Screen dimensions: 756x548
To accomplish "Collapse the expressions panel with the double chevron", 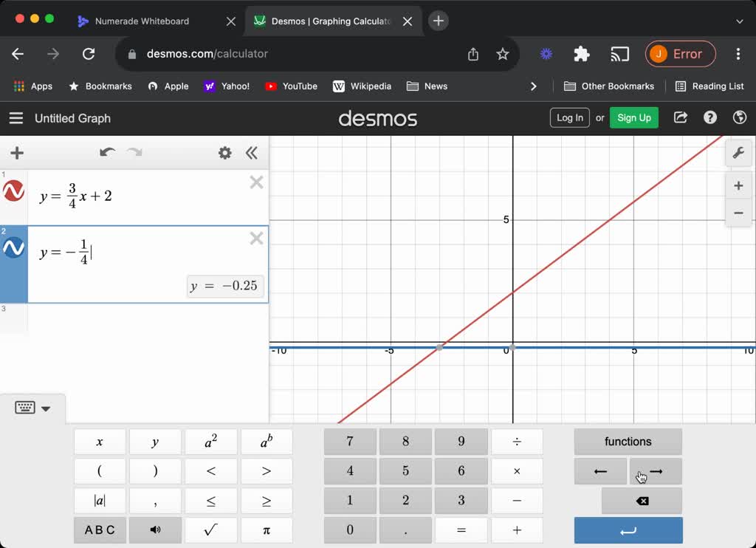I will click(252, 153).
